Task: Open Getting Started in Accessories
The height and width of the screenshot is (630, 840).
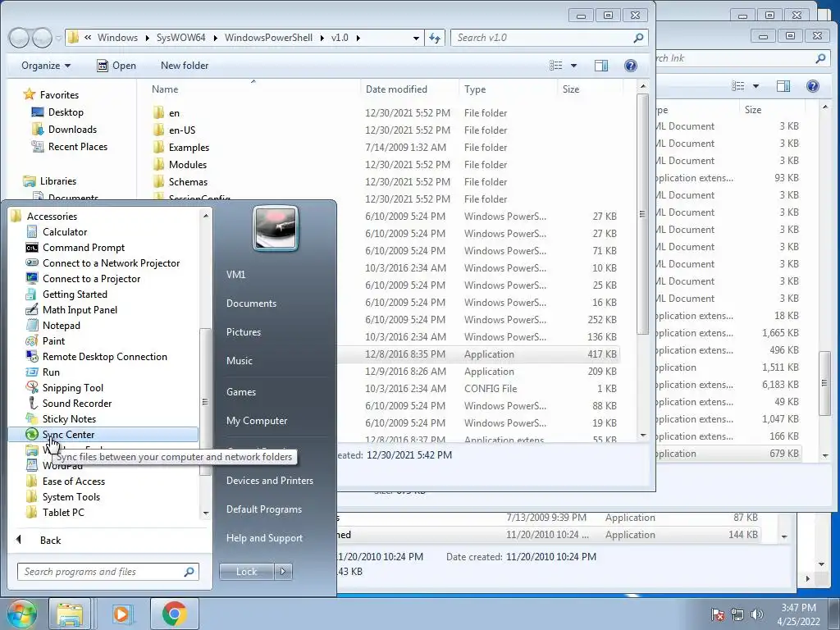Action: [75, 294]
